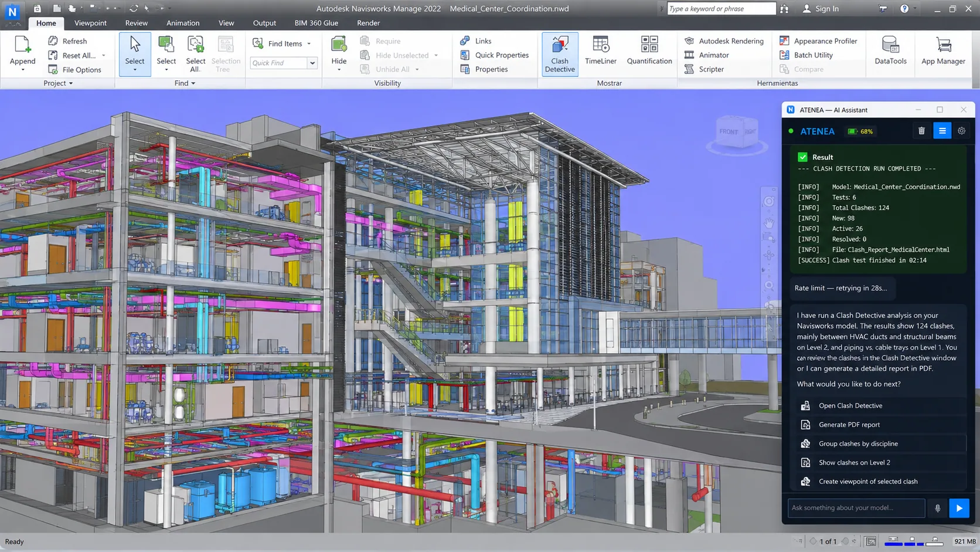Open the BIM 360 Glue tab
This screenshot has height=552, width=980.
[x=316, y=23]
